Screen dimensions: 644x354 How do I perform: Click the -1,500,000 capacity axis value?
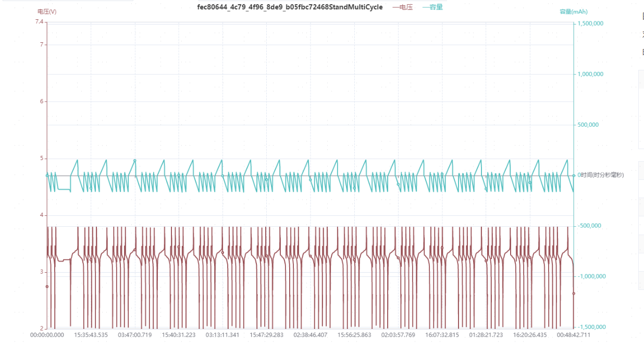[x=591, y=327]
